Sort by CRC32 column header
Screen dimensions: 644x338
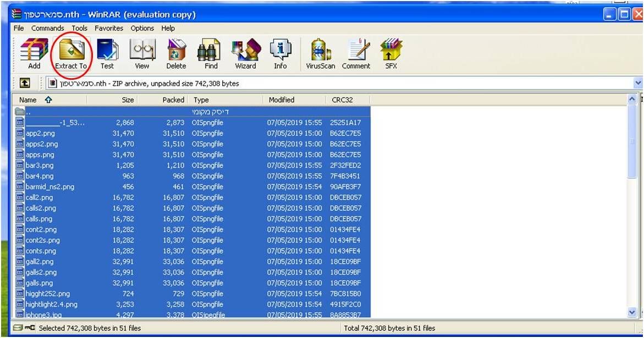coord(348,100)
